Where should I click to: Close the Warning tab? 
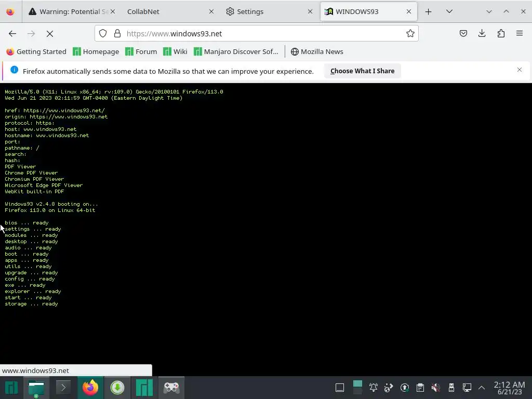tap(113, 11)
